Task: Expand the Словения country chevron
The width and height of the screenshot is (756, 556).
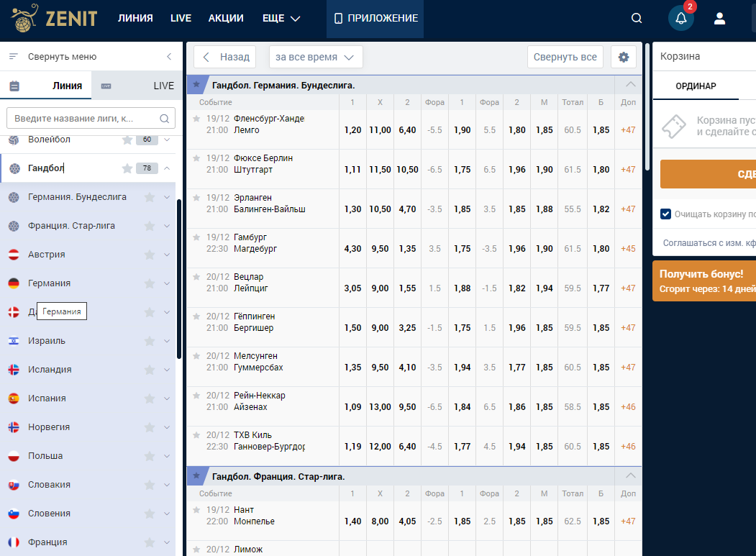Action: click(x=167, y=514)
